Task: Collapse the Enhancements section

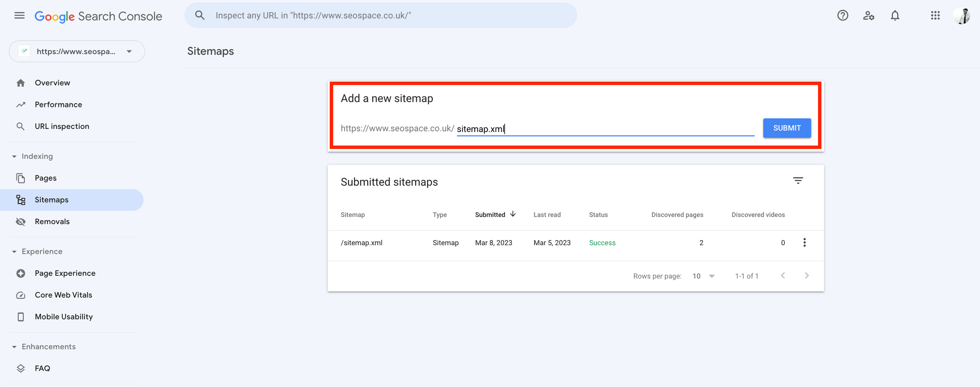Action: (x=14, y=347)
